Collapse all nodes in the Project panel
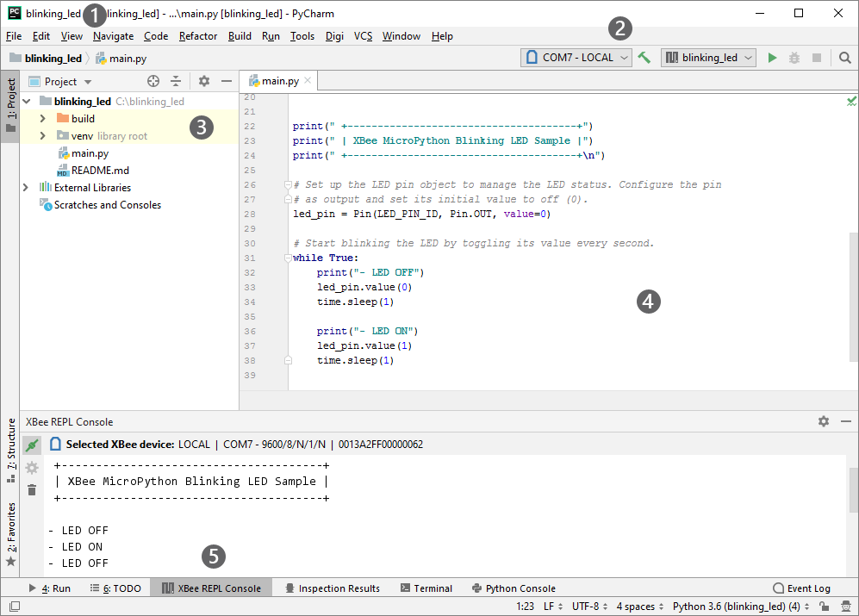 click(176, 81)
